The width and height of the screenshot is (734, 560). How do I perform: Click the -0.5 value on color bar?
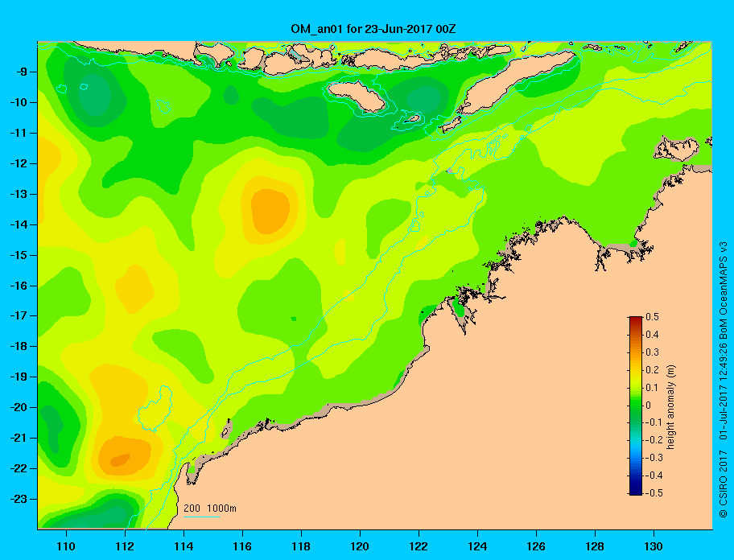pos(654,492)
